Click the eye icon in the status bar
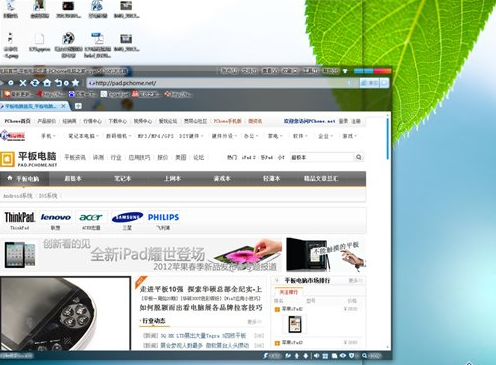The height and width of the screenshot is (365, 496). [343, 356]
